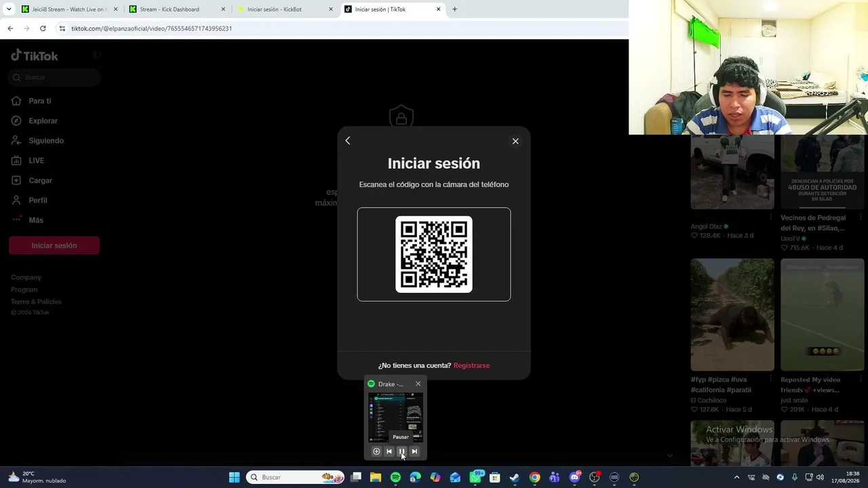Open Perfil in the sidebar

tap(29, 200)
